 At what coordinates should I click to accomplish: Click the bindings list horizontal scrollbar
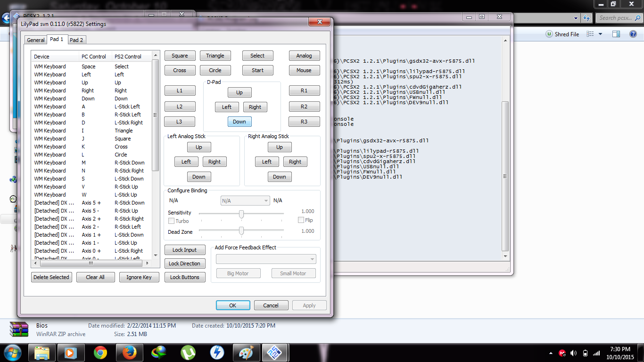(92, 263)
